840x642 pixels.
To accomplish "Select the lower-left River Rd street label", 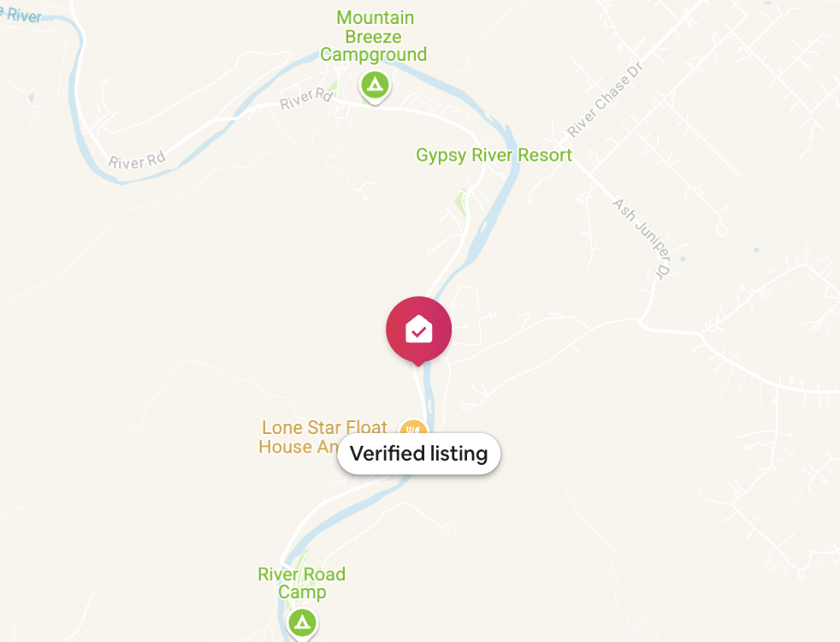I will [137, 160].
